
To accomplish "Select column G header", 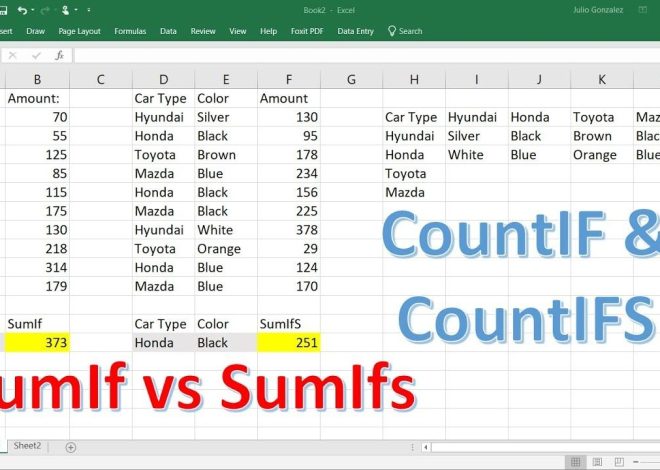I will pos(351,79).
